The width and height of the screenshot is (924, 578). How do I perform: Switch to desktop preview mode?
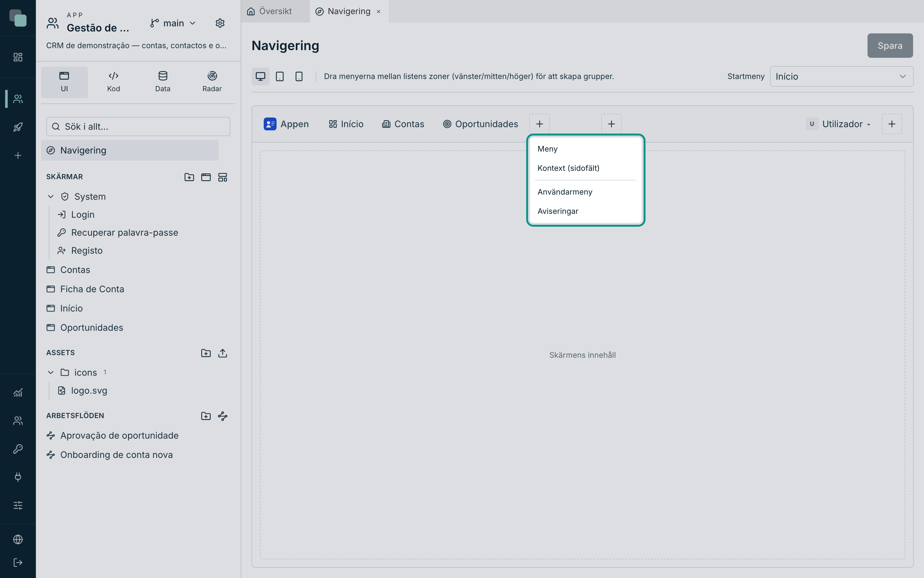click(x=261, y=76)
